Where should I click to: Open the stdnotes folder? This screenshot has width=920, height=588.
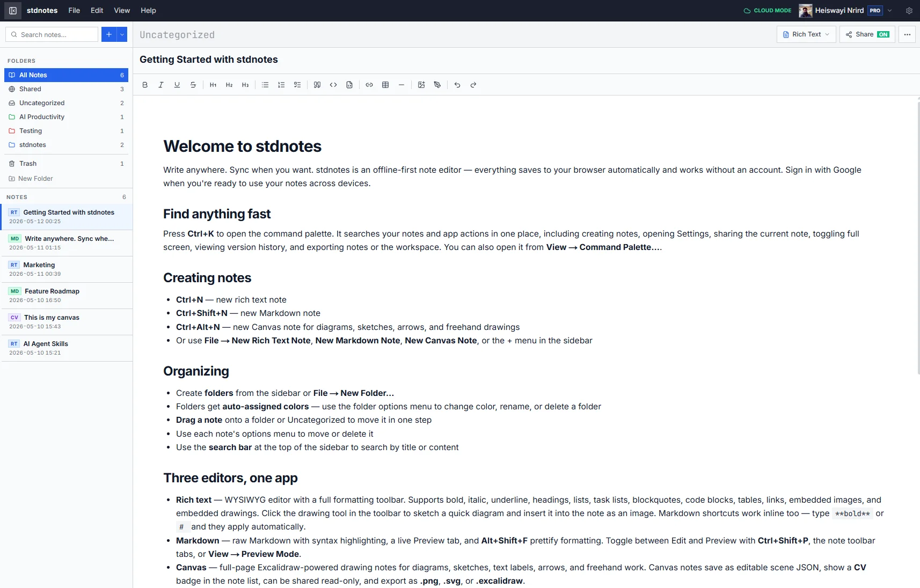coord(67,145)
